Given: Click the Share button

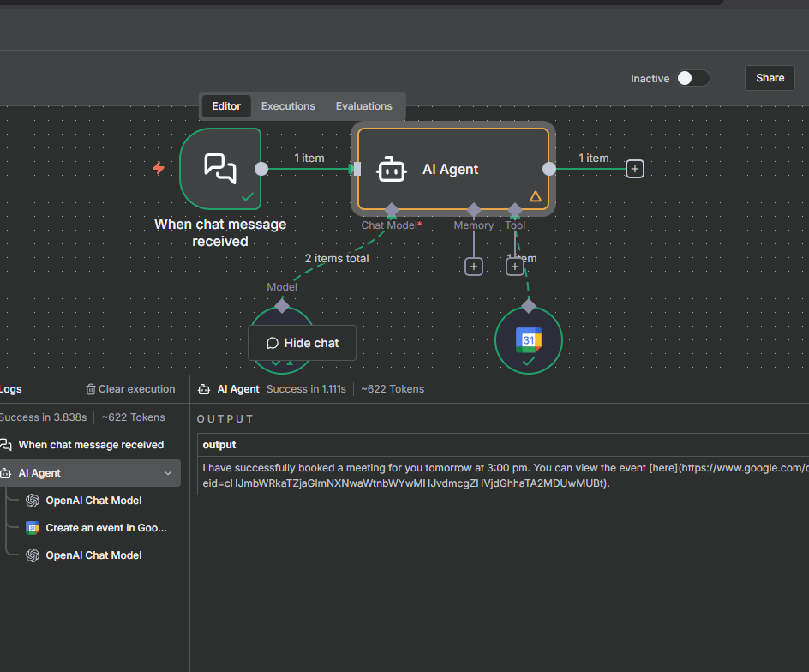Looking at the screenshot, I should click(770, 78).
